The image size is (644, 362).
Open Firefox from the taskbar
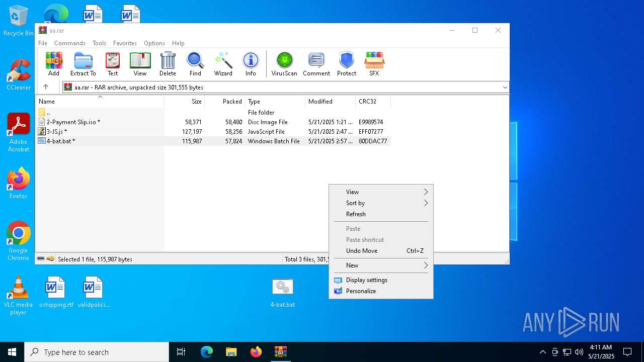click(256, 352)
